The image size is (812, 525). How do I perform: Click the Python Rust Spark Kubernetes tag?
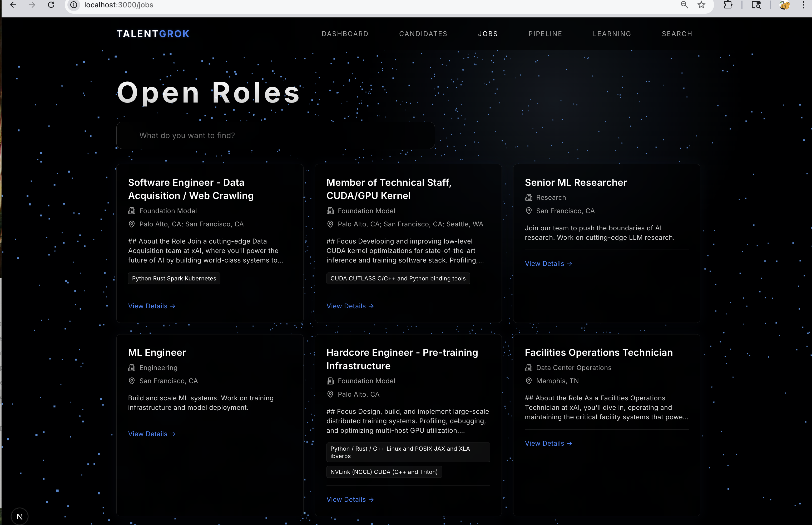(174, 278)
